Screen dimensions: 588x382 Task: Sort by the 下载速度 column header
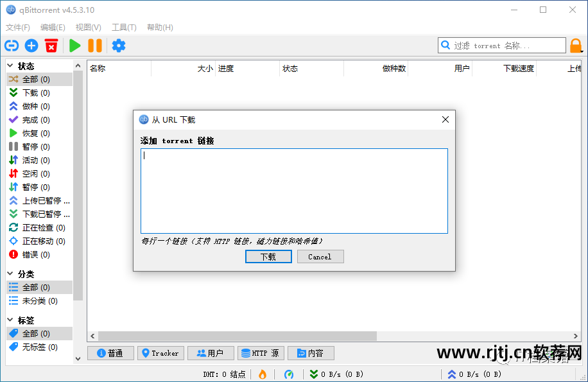(505, 69)
